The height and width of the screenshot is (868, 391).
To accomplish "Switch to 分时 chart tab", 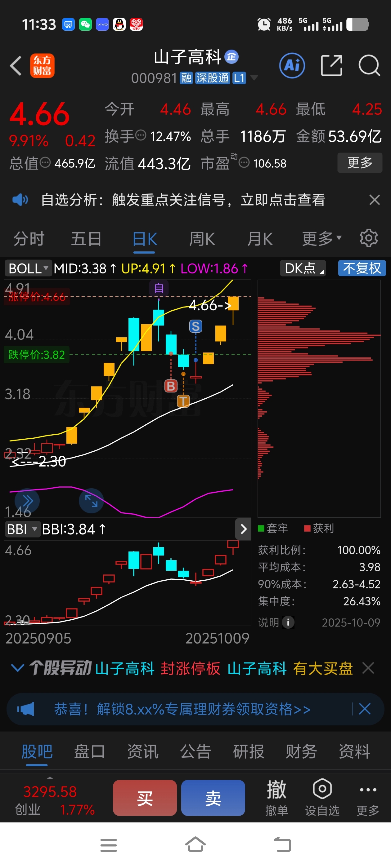I will (x=29, y=239).
